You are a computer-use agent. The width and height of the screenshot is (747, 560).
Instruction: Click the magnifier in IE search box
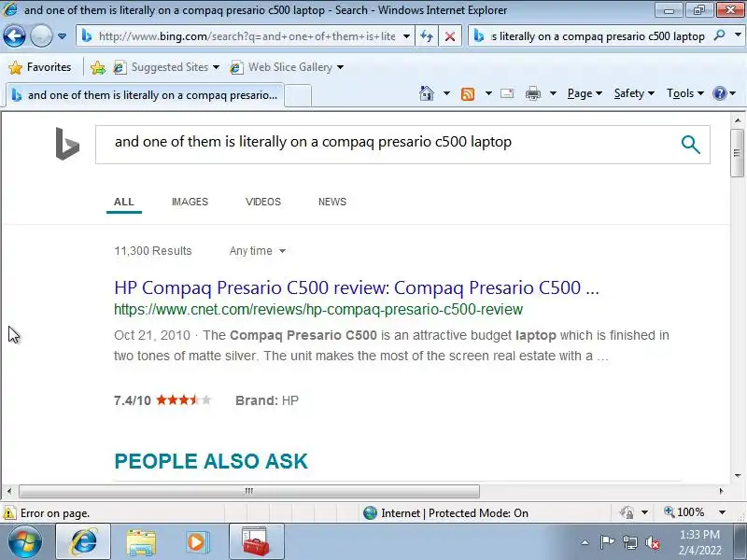pyautogui.click(x=720, y=35)
